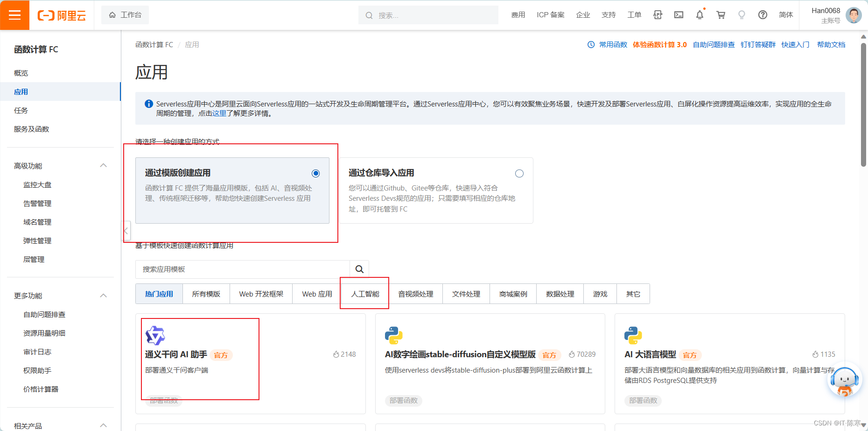This screenshot has height=431, width=868.
Task: Open the floating customer service robot
Action: [844, 380]
